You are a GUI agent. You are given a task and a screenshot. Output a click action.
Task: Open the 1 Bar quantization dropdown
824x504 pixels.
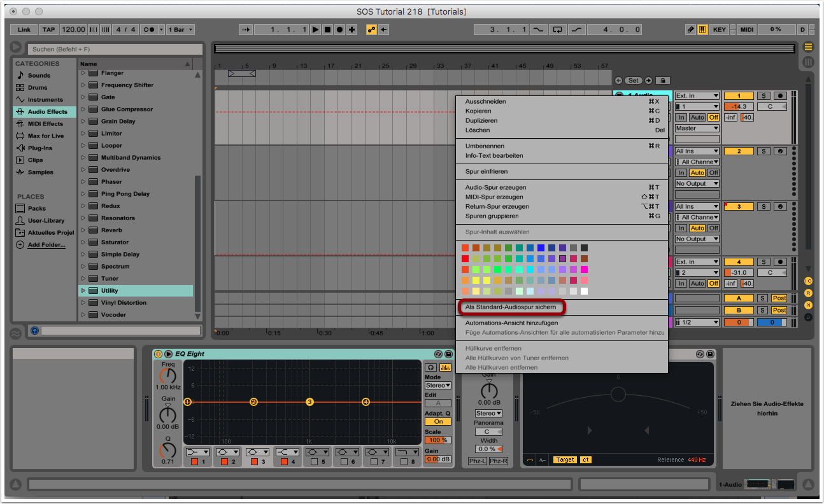(x=181, y=30)
